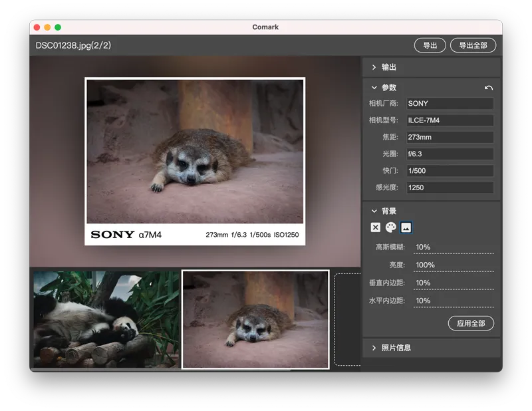The height and width of the screenshot is (411, 532).
Task: Edit the 焦距 field showing 273mm
Action: 450,137
